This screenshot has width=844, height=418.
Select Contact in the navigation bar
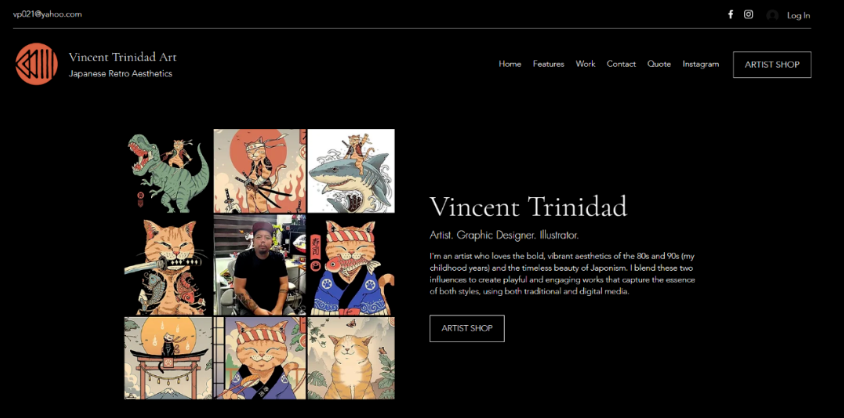pos(621,64)
